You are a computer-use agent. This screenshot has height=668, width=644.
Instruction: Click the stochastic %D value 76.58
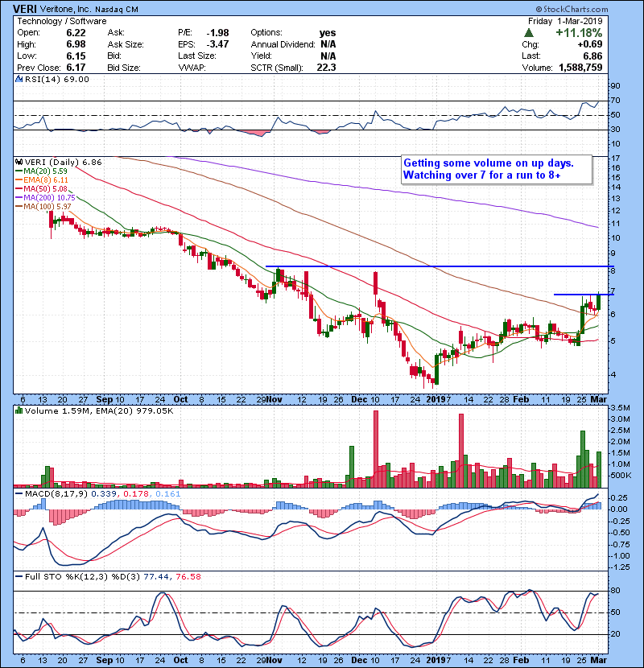(188, 577)
